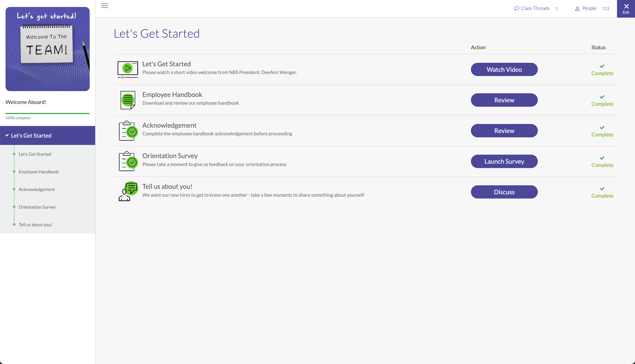Viewport: 635px width, 364px height.
Task: Open the People list icon
Action: point(577,9)
